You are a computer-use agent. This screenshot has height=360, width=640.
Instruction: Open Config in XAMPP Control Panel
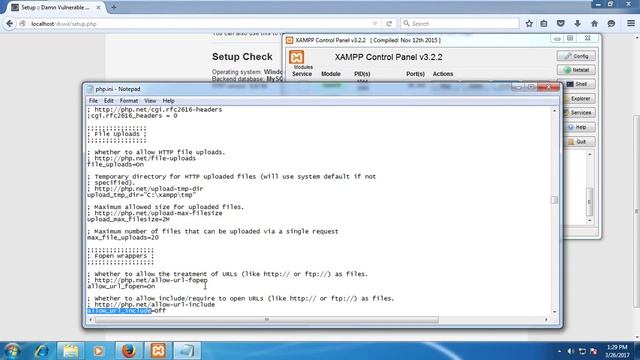pyautogui.click(x=576, y=56)
